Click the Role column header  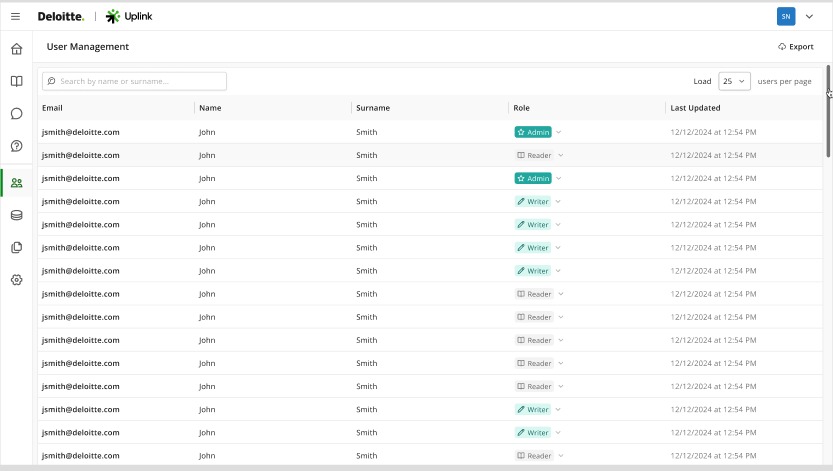coord(521,108)
